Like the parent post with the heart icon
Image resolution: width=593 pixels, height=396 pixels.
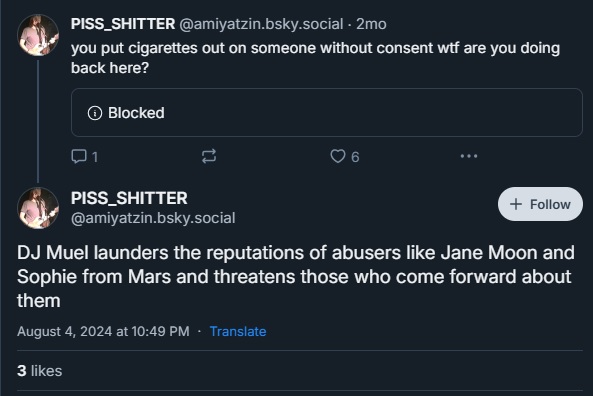pos(338,156)
